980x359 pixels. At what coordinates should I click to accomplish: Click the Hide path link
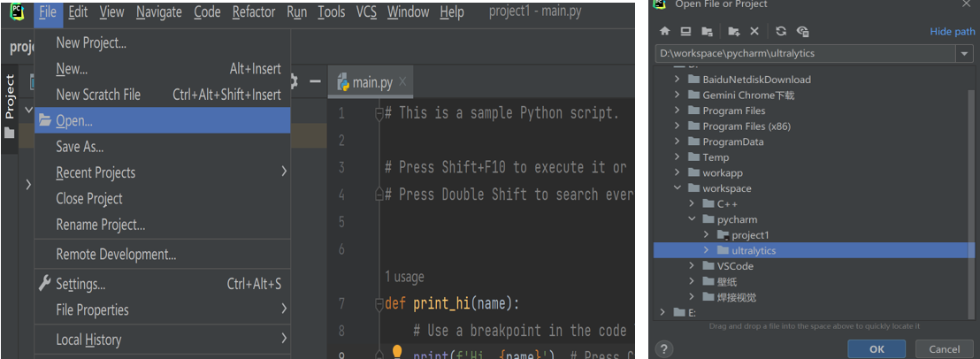(x=953, y=32)
